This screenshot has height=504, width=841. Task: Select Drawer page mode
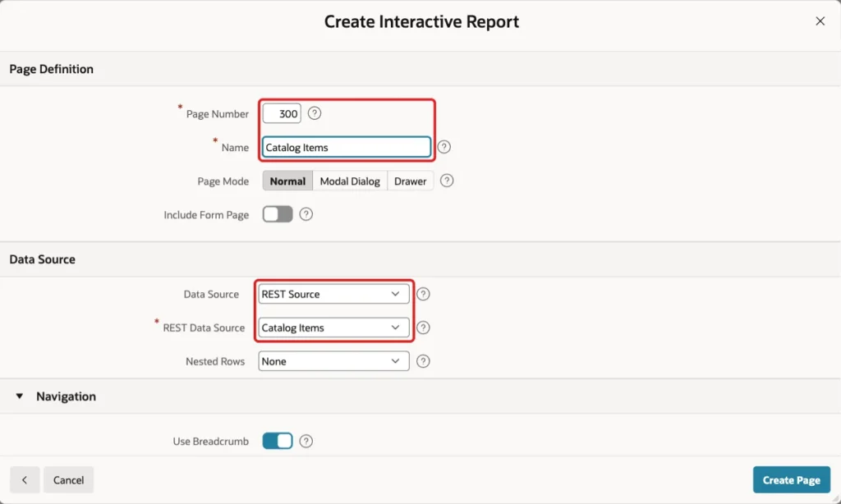tap(411, 181)
